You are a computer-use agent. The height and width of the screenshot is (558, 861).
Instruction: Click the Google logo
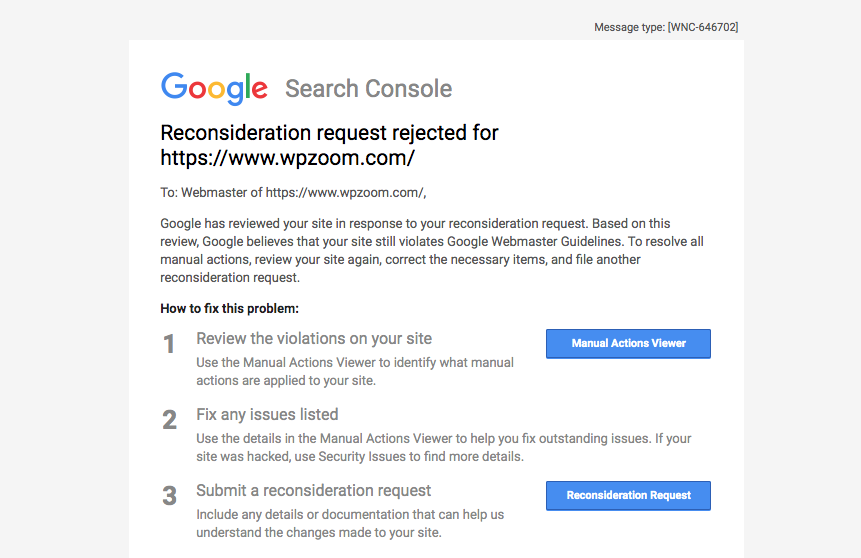click(x=214, y=88)
